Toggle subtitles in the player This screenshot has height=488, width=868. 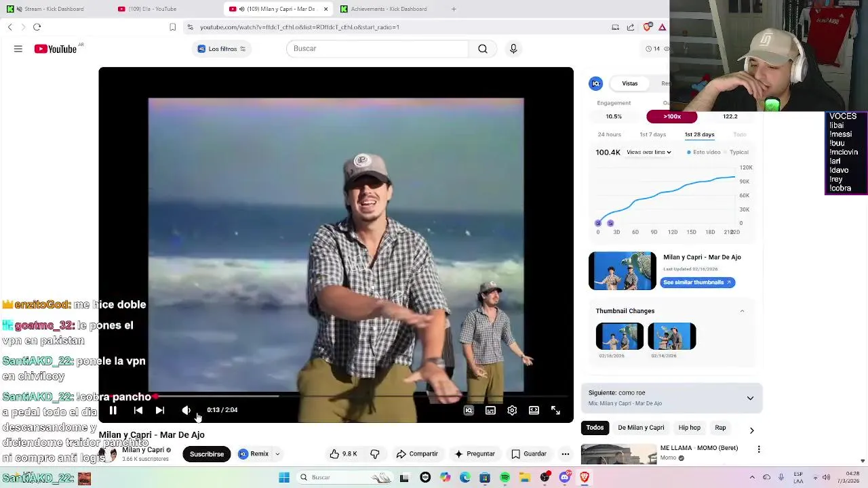click(x=490, y=410)
